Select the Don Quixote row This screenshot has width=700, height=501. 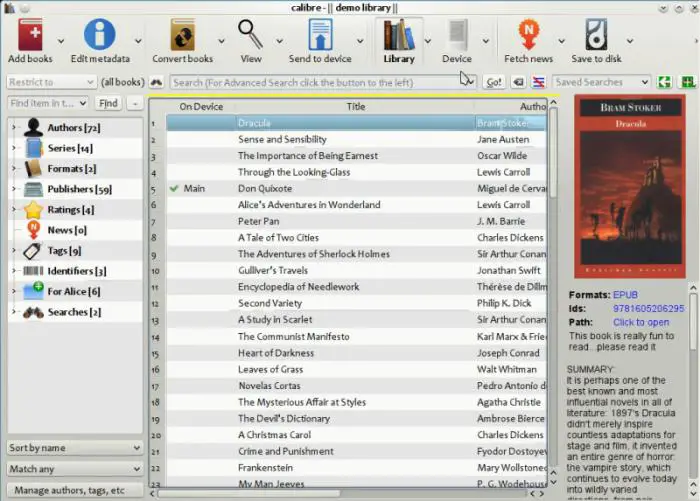point(356,188)
